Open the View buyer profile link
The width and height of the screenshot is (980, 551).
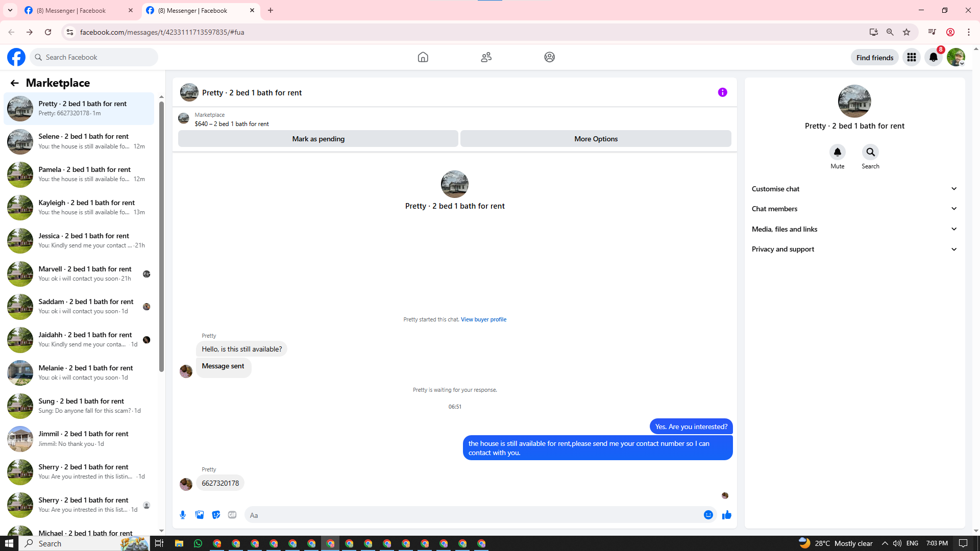point(483,319)
